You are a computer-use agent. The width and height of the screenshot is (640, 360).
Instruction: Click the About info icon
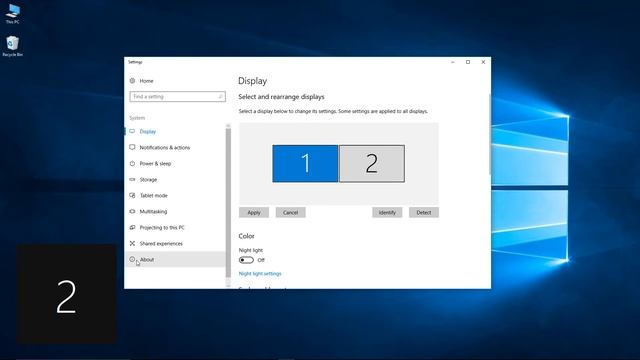coord(132,259)
